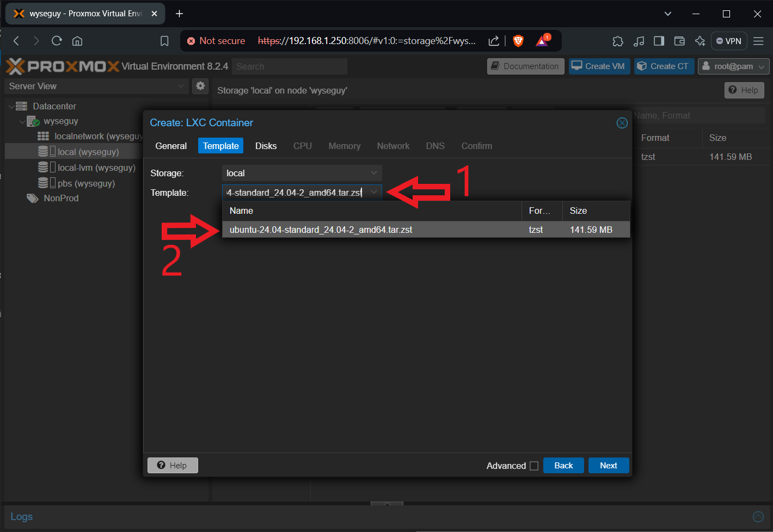This screenshot has height=532, width=773.
Task: Click the Datacenter server icon
Action: click(22, 106)
